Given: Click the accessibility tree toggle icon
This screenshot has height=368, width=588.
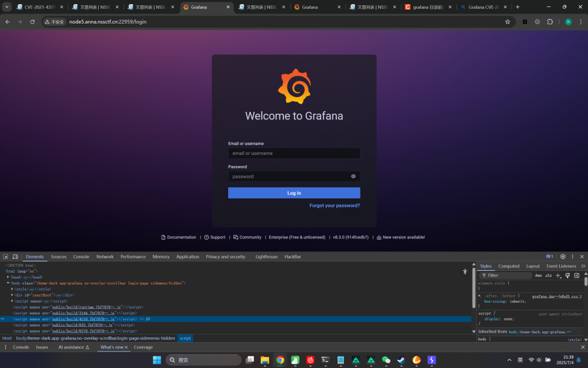Looking at the screenshot, I should coord(465,271).
